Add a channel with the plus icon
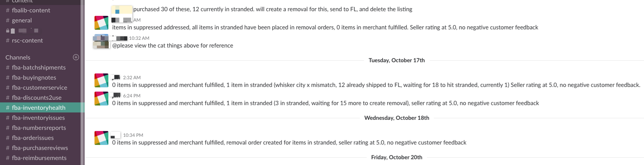This screenshot has height=165, width=644. [x=76, y=57]
